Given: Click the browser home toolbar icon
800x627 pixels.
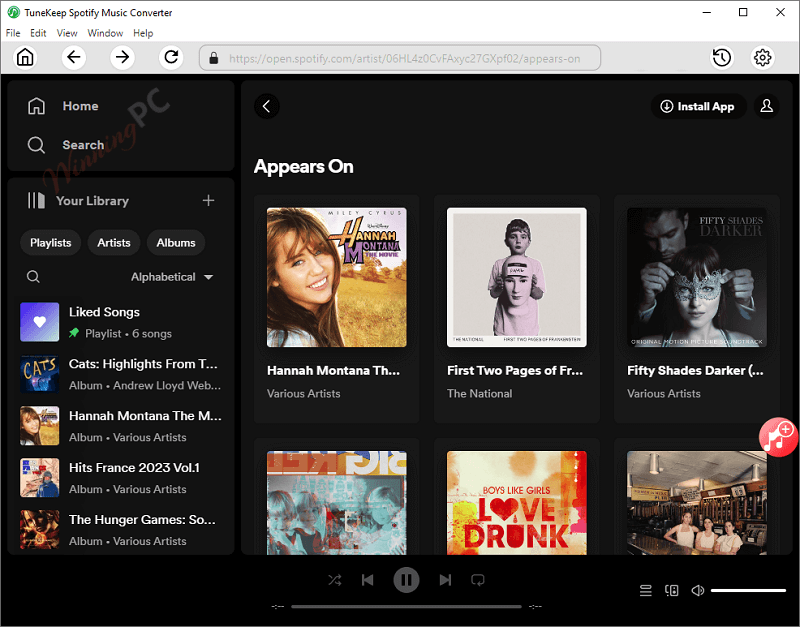Looking at the screenshot, I should pos(25,57).
